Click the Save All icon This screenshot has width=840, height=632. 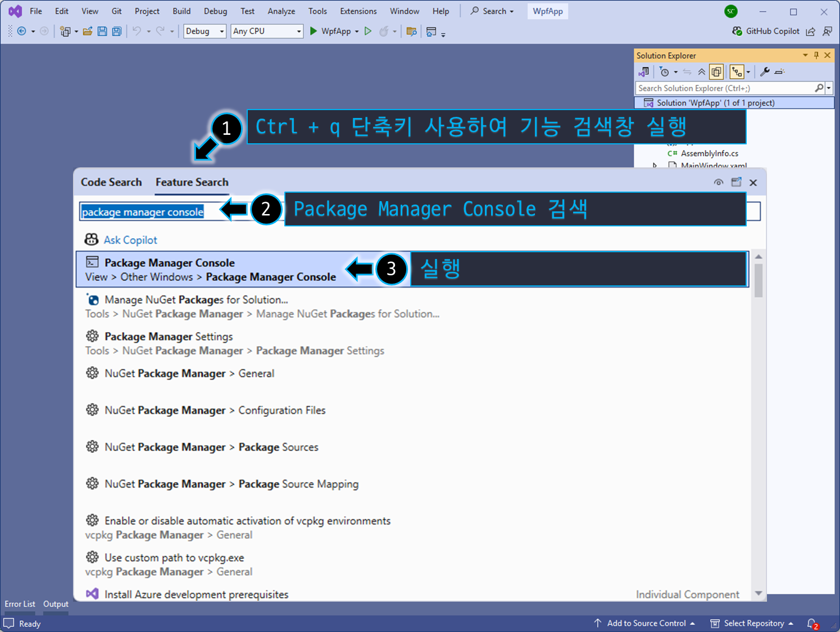click(117, 31)
